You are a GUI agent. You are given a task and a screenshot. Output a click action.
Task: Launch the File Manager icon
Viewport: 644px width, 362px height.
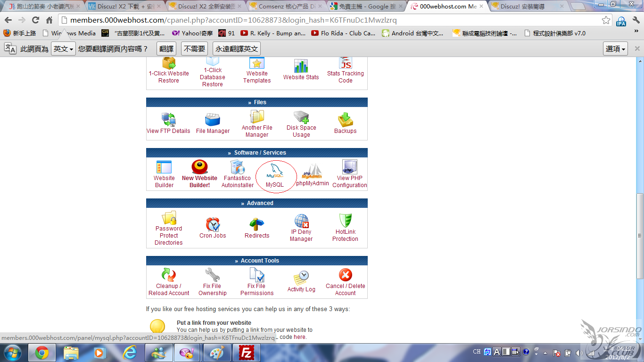213,119
